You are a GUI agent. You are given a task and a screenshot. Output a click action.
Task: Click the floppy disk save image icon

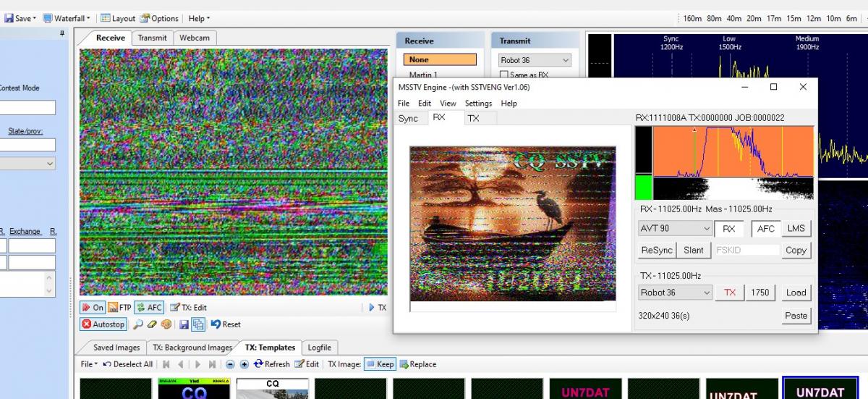(184, 324)
